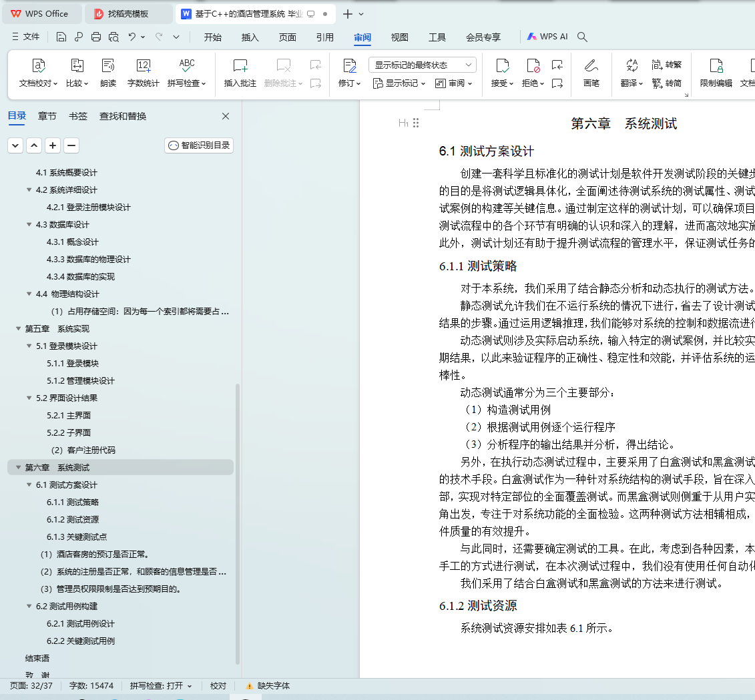
Task: Open the 文档校对 proofreading tool
Action: [x=38, y=73]
